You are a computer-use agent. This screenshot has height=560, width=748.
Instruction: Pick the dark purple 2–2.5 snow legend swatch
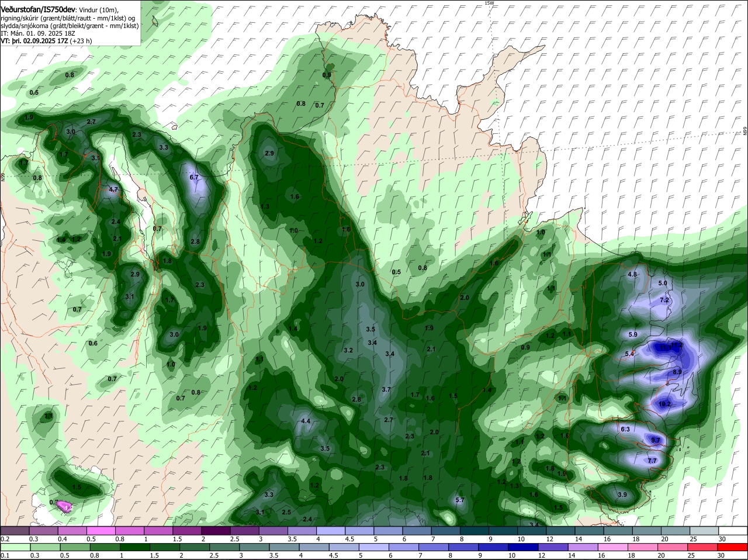tap(216, 530)
